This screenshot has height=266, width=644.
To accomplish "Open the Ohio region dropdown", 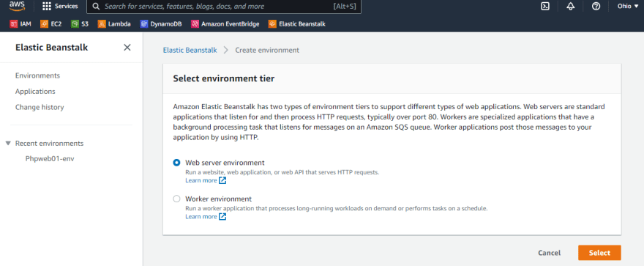I will point(628,7).
